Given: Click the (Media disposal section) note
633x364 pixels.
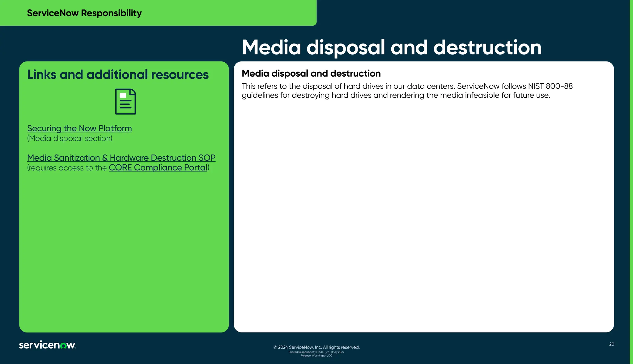Looking at the screenshot, I should (x=70, y=138).
